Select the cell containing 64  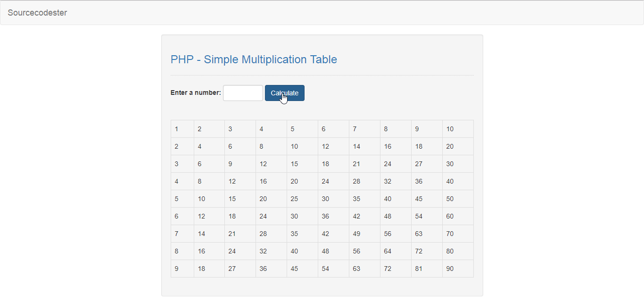point(388,251)
